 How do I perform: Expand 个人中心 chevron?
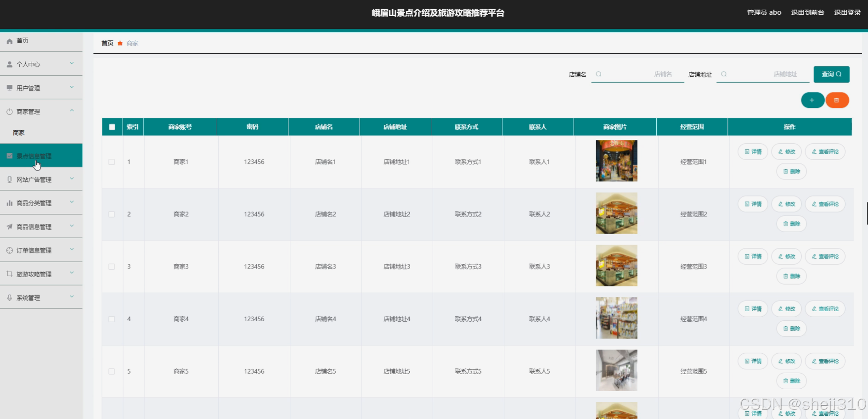click(72, 63)
